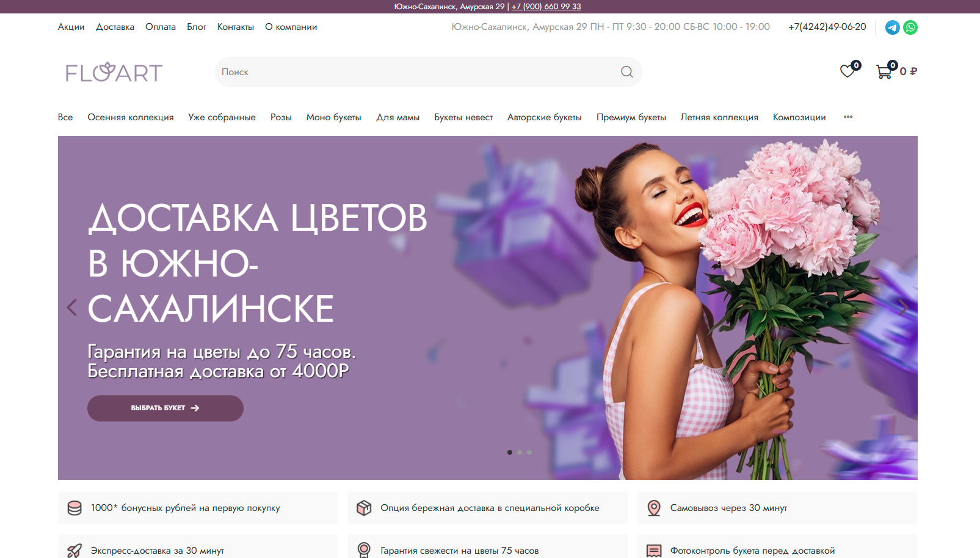Open the Букеты невест category

[x=463, y=117]
